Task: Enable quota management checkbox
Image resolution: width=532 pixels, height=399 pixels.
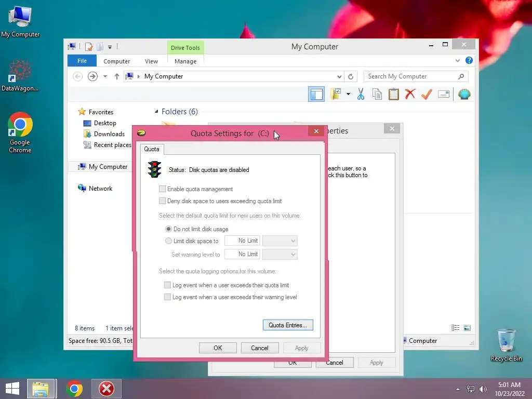Action: 162,189
